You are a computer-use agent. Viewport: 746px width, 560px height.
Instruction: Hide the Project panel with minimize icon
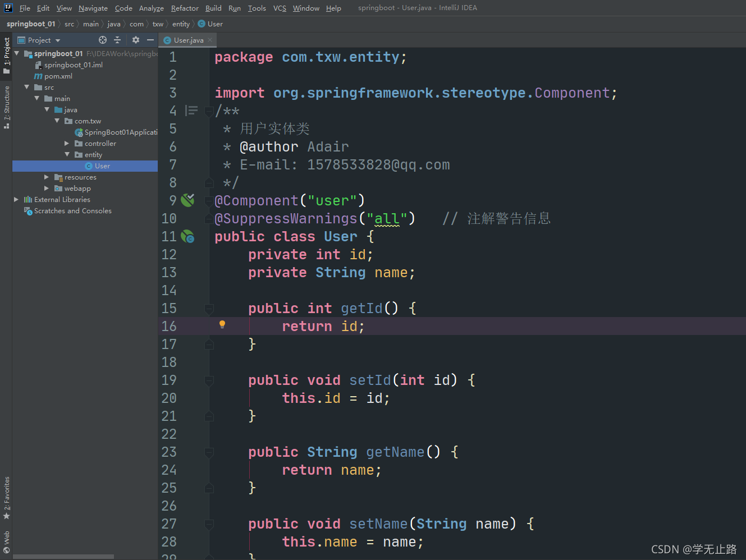[x=150, y=40]
